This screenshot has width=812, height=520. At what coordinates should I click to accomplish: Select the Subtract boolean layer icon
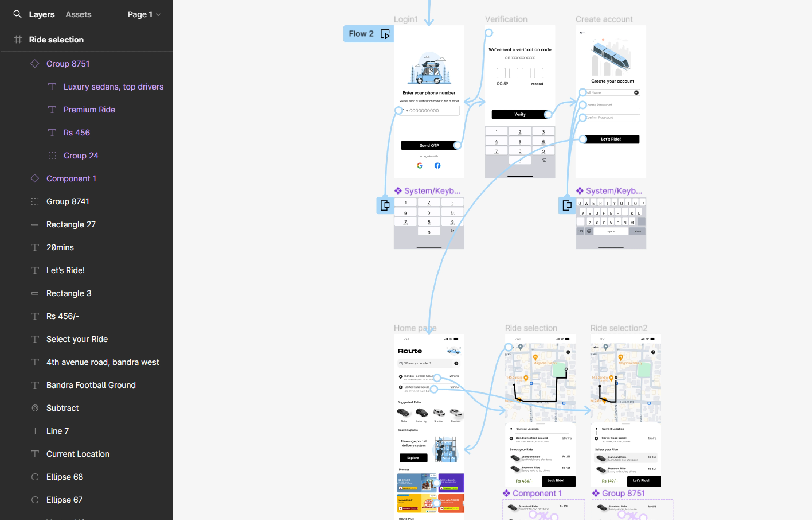(35, 408)
